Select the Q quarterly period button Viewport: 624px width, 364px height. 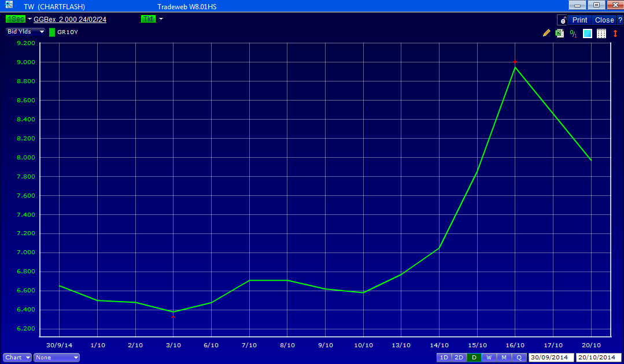[x=519, y=358]
